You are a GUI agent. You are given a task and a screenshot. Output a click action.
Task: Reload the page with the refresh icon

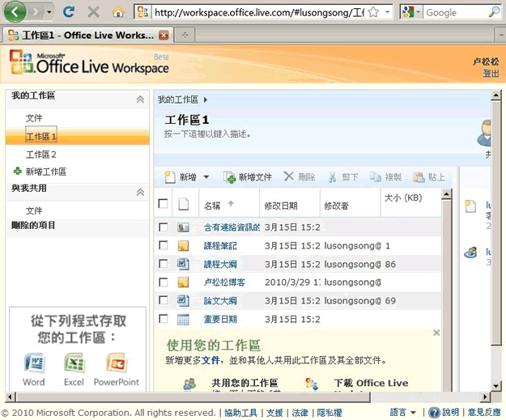coord(69,12)
